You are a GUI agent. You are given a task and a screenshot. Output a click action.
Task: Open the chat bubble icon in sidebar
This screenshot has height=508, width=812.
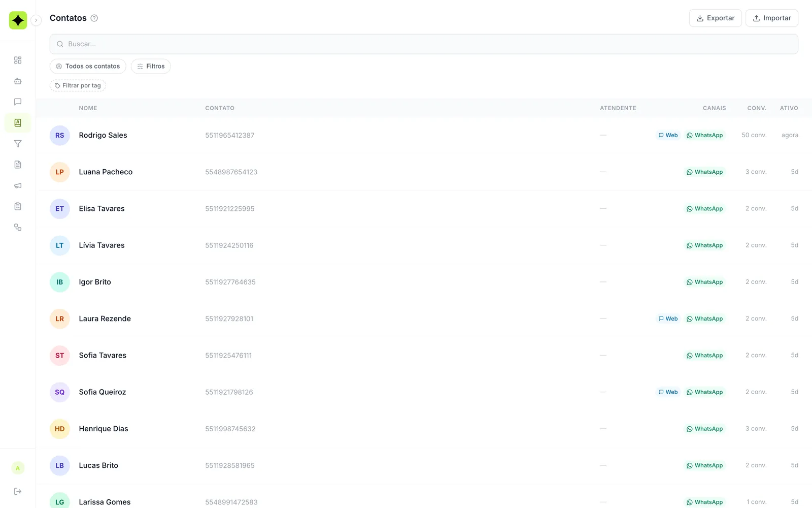[x=18, y=102]
